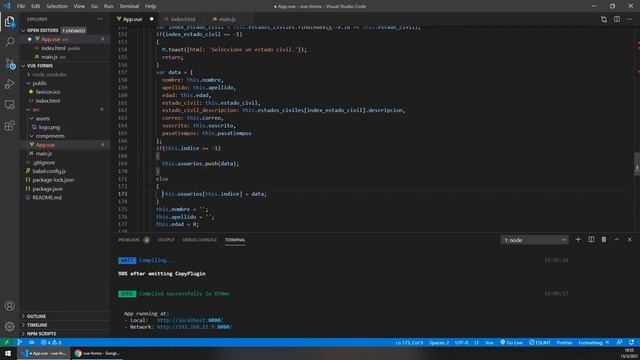Select VS Code App.vue taskbar button

pos(44,353)
